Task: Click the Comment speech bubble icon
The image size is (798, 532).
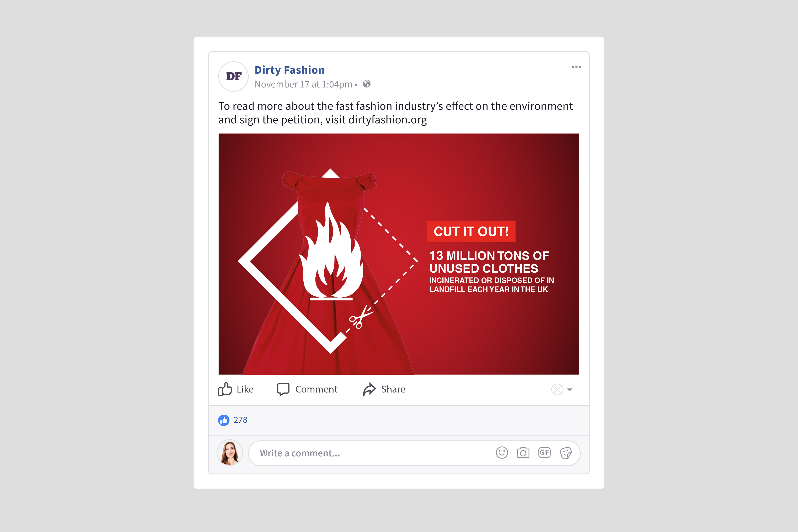Action: 283,389
